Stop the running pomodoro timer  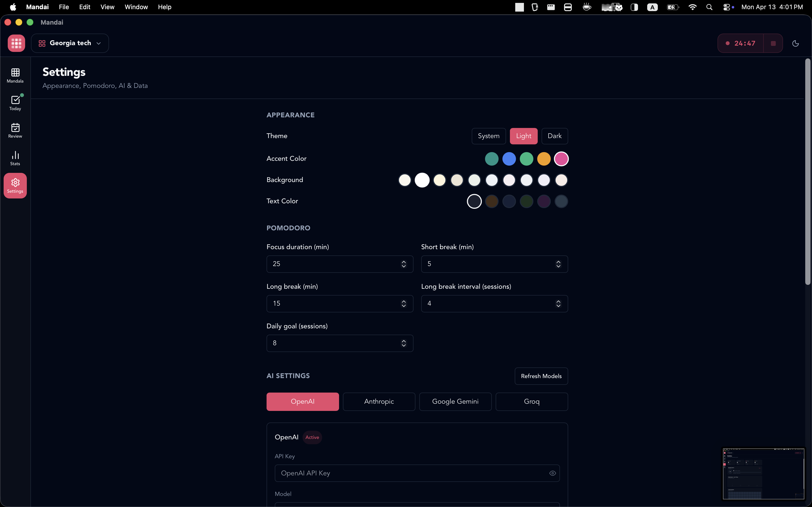tap(773, 43)
